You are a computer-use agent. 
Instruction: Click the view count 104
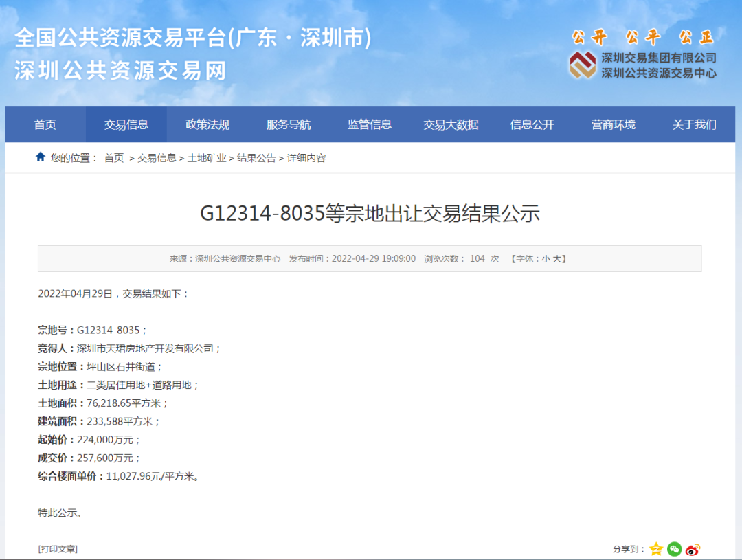coord(477,259)
